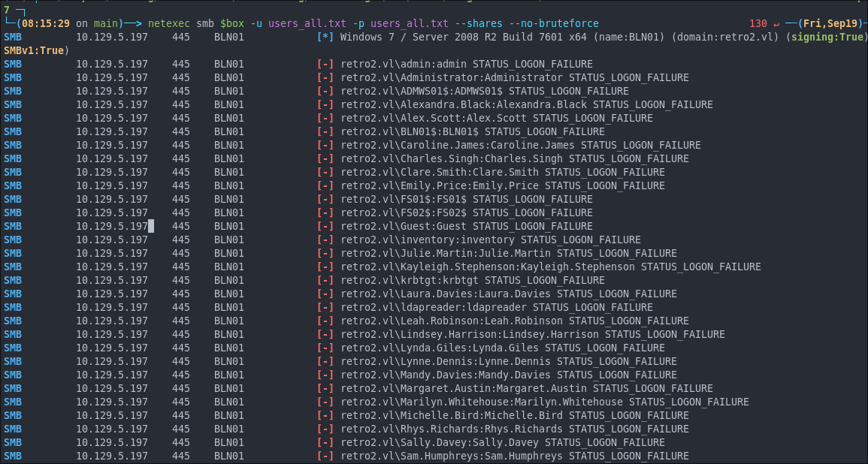
Task: Click the netexec command in the prompt
Action: [x=171, y=23]
